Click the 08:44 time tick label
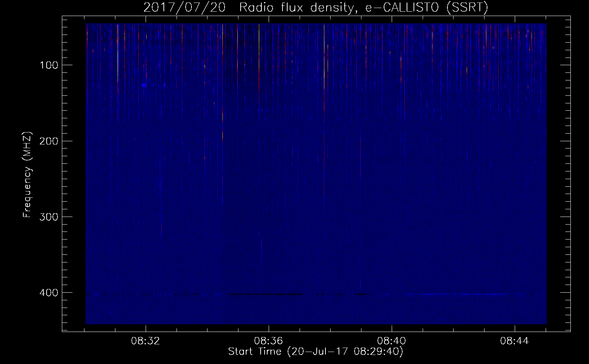 pyautogui.click(x=515, y=341)
